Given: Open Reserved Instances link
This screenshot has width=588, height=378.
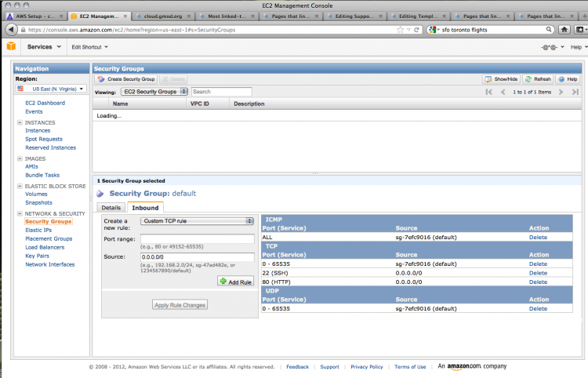Looking at the screenshot, I should click(x=51, y=147).
